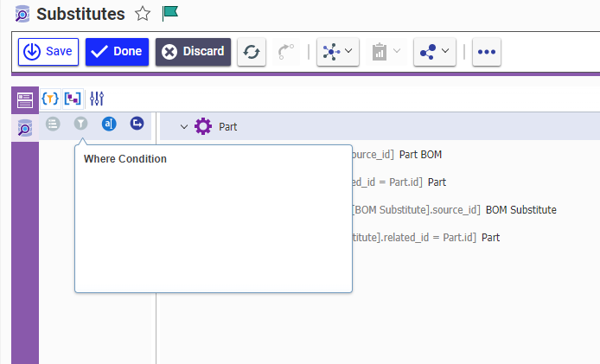The height and width of the screenshot is (364, 600).
Task: Discard changes with the Discard button
Action: pyautogui.click(x=193, y=52)
